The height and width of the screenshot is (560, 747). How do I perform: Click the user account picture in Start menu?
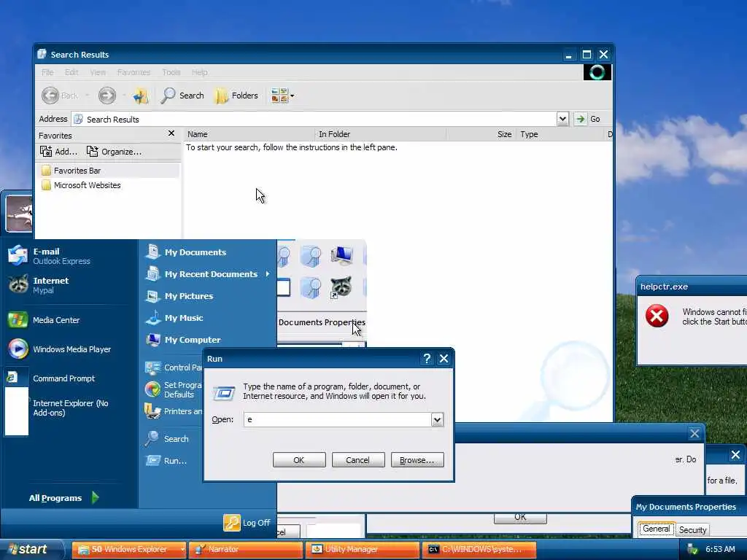19,213
